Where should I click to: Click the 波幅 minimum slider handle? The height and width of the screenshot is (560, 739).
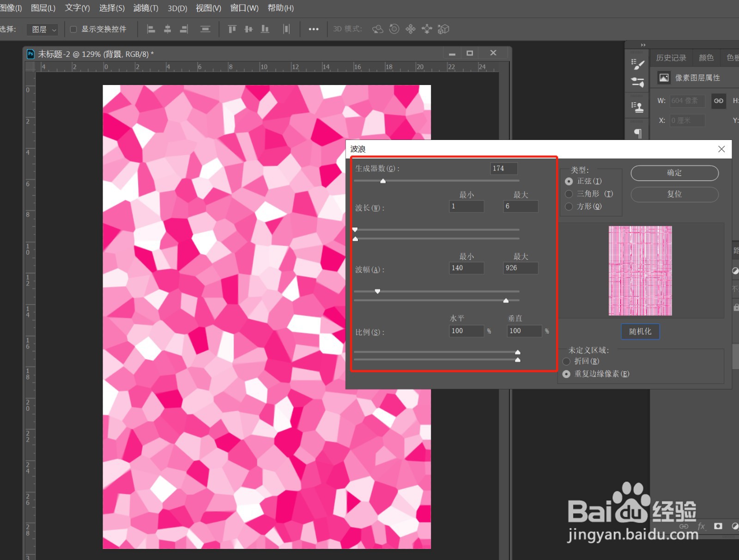pos(377,291)
